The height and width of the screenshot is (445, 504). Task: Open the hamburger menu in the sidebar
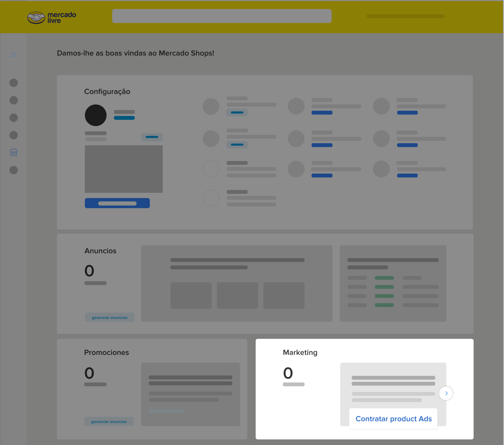[x=13, y=54]
